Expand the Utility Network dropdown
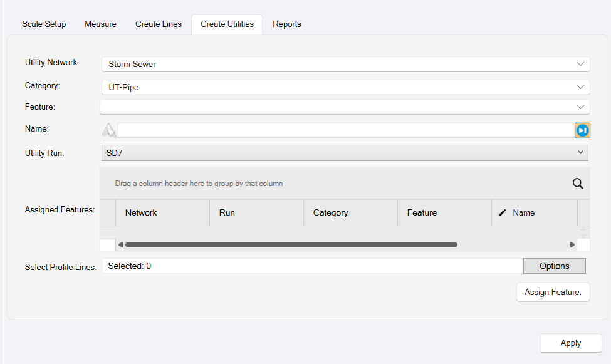Image resolution: width=611 pixels, height=364 pixels. (x=580, y=64)
